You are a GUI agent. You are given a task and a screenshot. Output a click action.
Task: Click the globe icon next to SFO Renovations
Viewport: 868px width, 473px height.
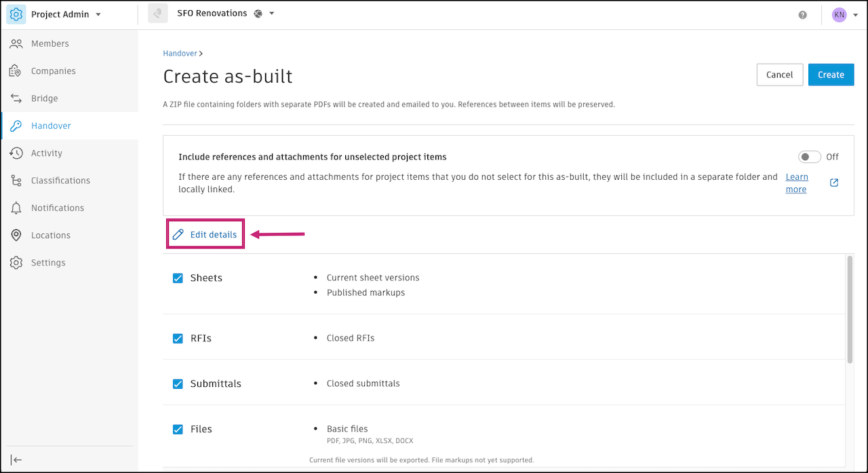click(258, 14)
